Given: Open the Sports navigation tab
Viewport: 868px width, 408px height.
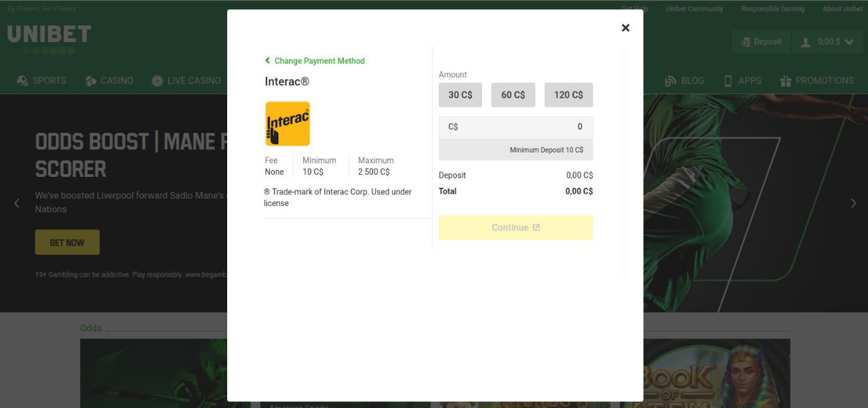Looking at the screenshot, I should (x=42, y=81).
